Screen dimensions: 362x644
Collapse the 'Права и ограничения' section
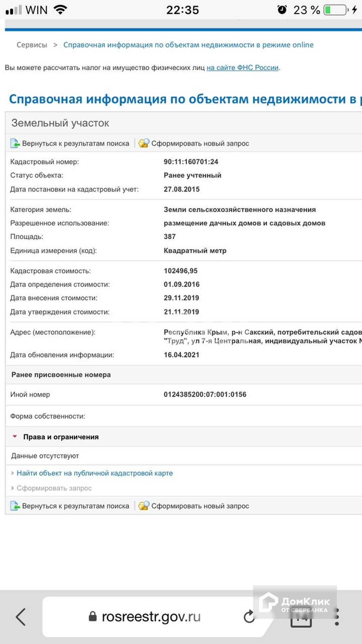[x=15, y=437]
